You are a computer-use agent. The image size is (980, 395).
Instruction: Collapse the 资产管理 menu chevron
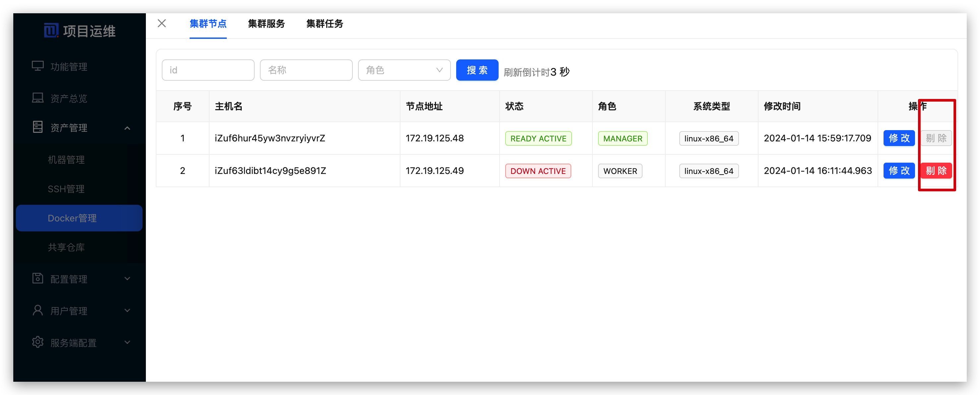[127, 128]
